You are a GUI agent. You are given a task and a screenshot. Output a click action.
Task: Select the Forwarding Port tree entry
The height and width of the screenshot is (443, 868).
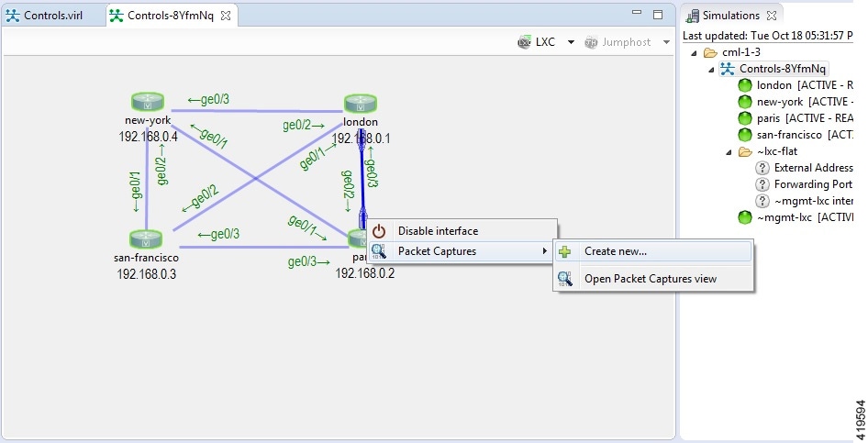tap(814, 184)
